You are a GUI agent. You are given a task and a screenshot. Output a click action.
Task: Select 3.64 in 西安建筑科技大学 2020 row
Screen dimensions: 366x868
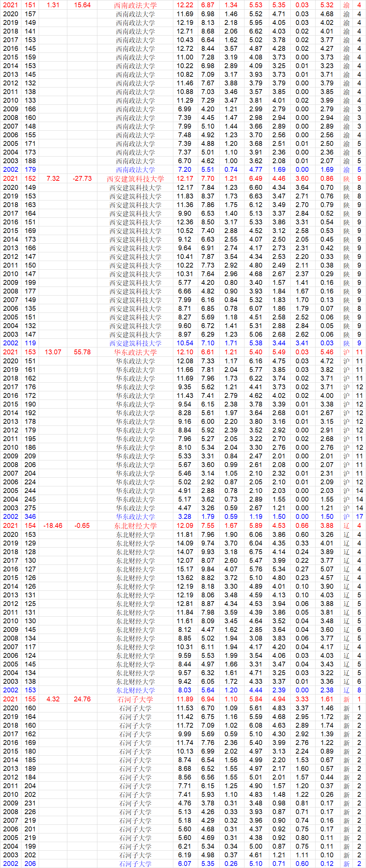[x=302, y=188]
